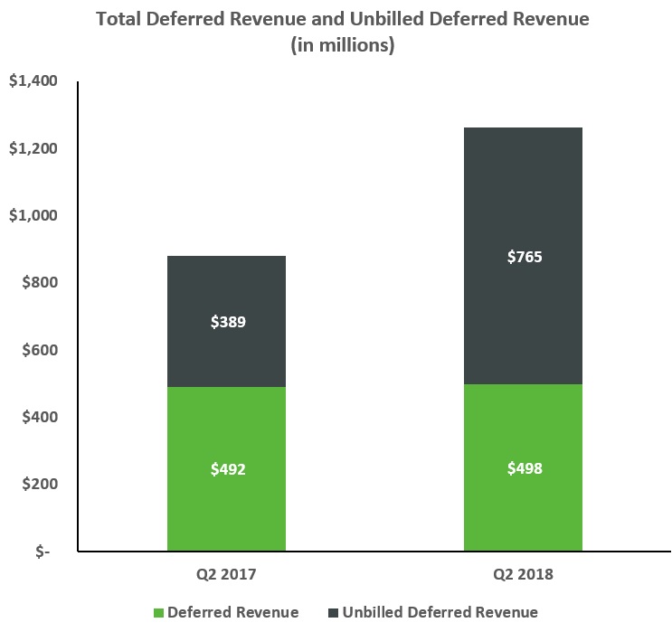Select the $400 y-axis label

coord(36,417)
